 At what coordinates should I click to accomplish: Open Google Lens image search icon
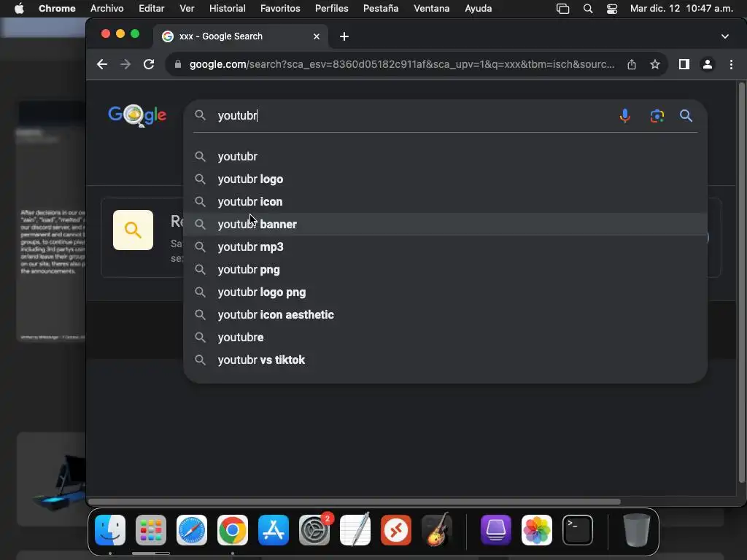(657, 116)
